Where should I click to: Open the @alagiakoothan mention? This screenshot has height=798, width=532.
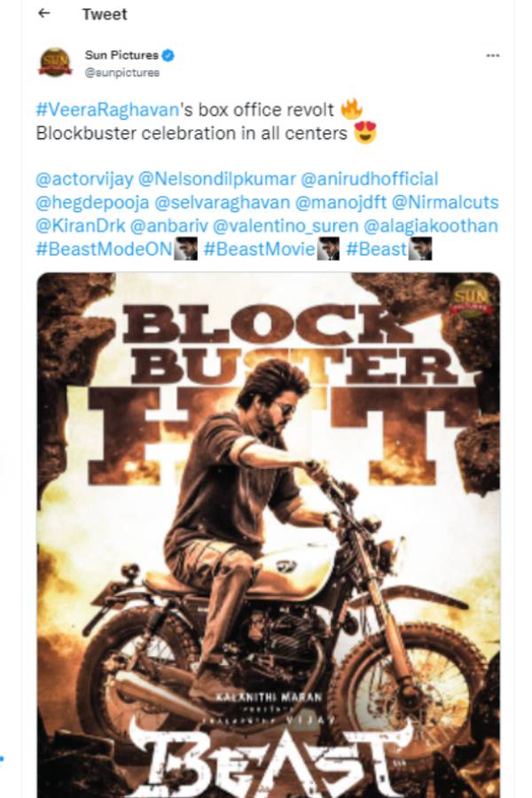click(x=431, y=226)
